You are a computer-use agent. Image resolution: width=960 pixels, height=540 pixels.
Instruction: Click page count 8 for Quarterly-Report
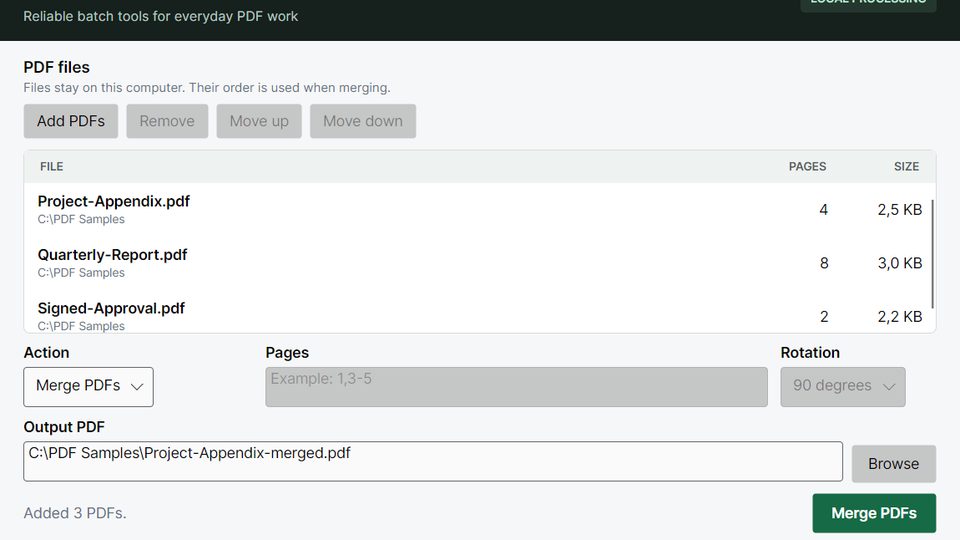click(x=824, y=263)
